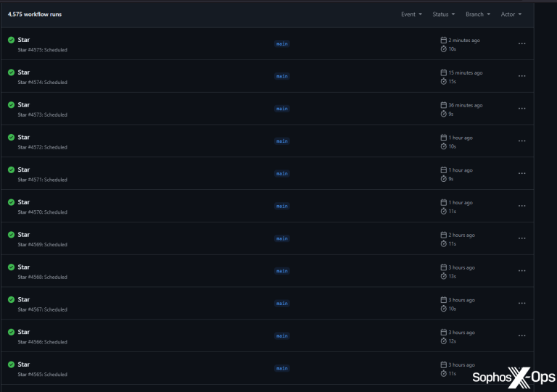The height and width of the screenshot is (392, 557).
Task: Click the green status icon for Star #4572
Action: click(x=11, y=137)
